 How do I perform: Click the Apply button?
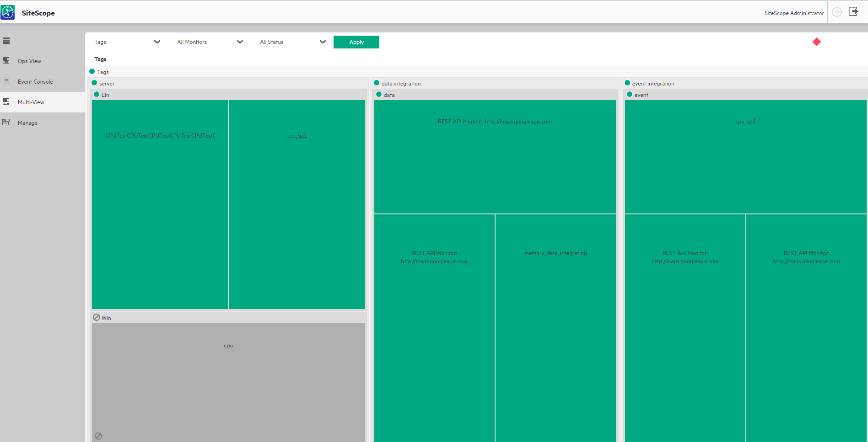tap(356, 42)
